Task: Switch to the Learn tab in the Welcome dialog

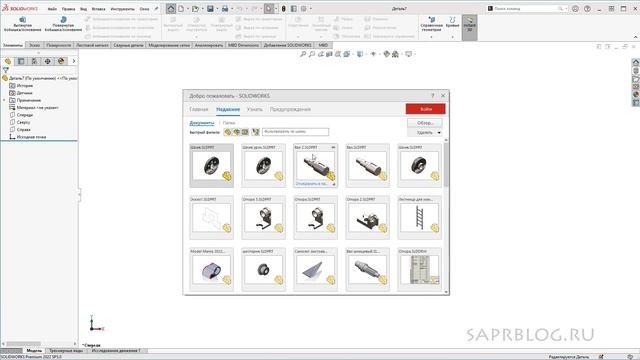Action: pyautogui.click(x=255, y=109)
